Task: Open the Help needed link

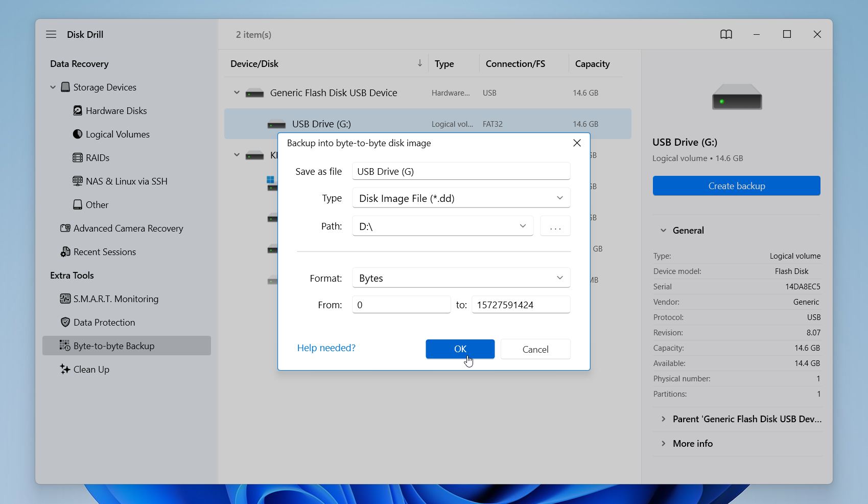Action: pos(326,348)
